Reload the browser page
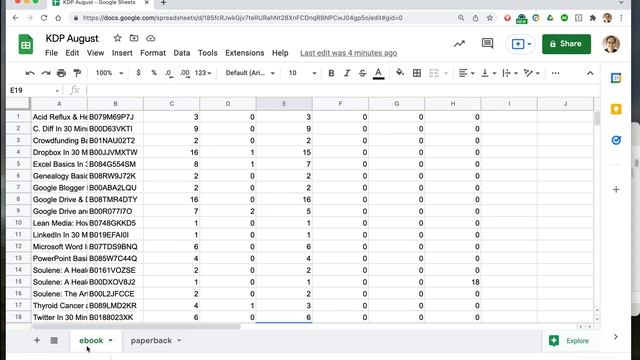Screen dimensions: 640x360 pyautogui.click(x=44, y=18)
